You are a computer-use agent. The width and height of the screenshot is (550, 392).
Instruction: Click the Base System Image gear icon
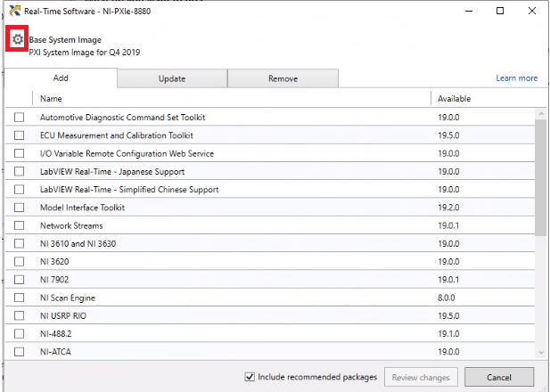click(x=17, y=40)
